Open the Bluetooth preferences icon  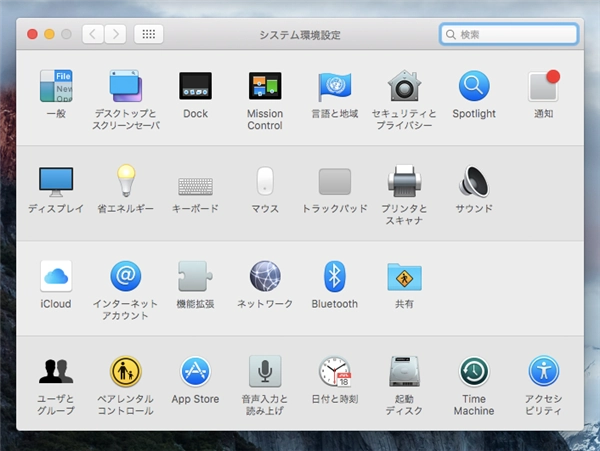(x=335, y=276)
